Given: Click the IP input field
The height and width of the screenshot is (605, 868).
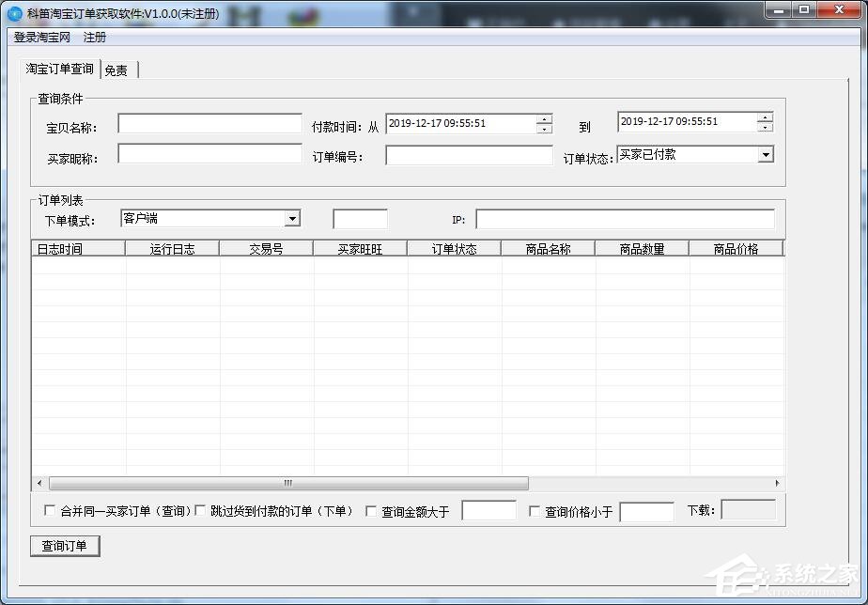Looking at the screenshot, I should pos(626,219).
